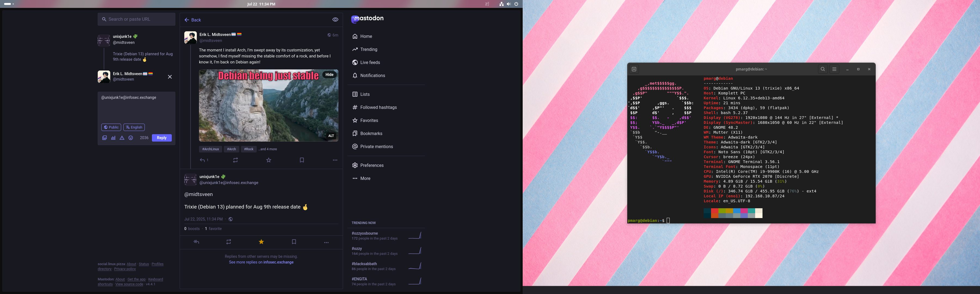980x294 pixels.
Task: View the '1 favorite' count
Action: [213, 229]
